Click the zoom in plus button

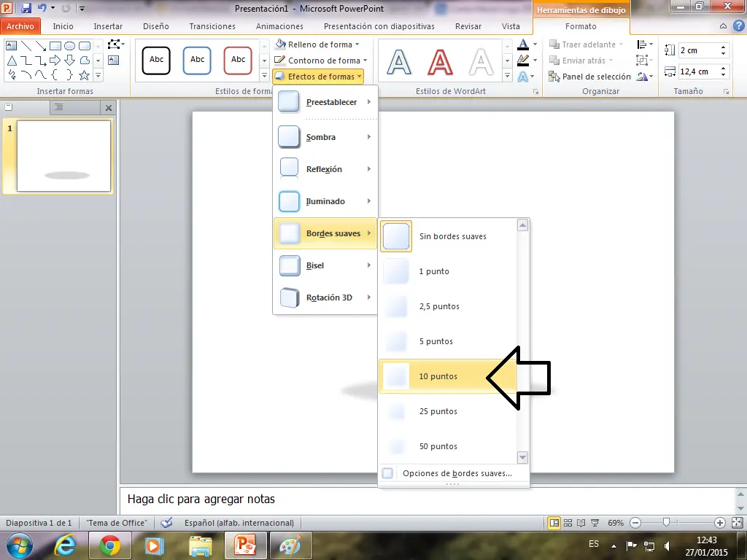[720, 523]
